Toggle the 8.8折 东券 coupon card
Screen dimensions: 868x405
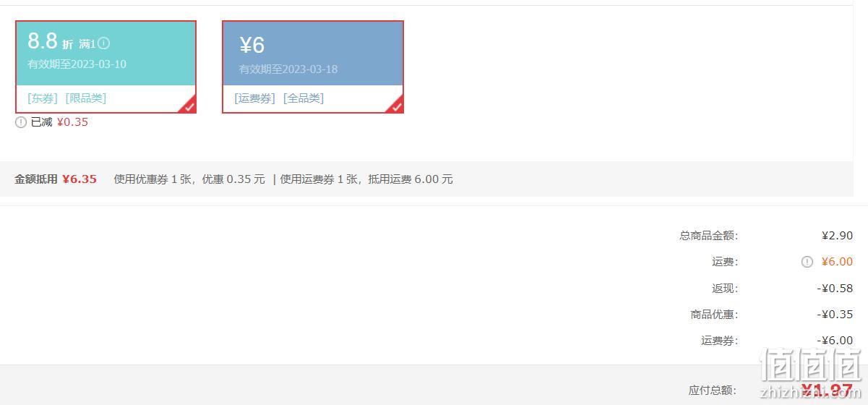point(106,67)
